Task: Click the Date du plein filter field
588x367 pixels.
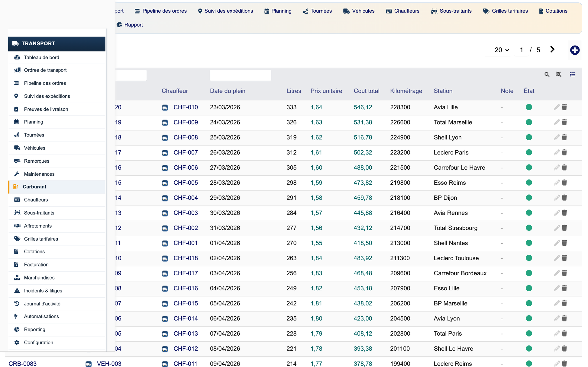Action: coord(241,75)
